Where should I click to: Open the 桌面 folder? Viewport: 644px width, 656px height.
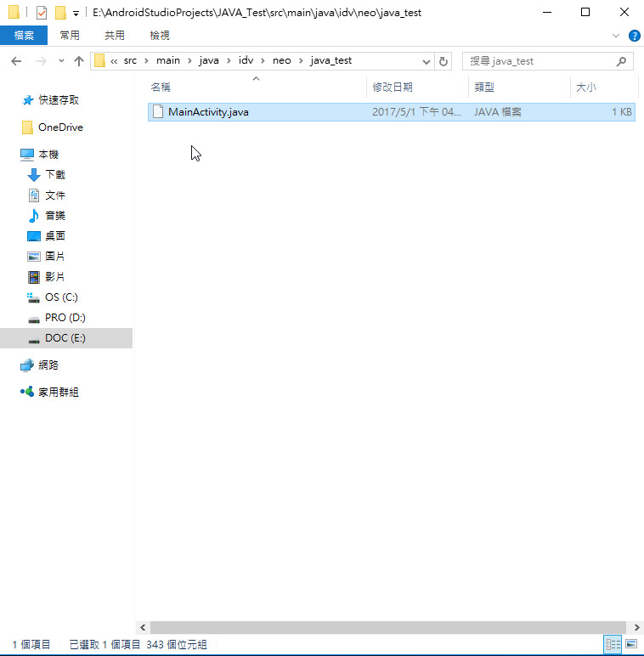coord(55,236)
